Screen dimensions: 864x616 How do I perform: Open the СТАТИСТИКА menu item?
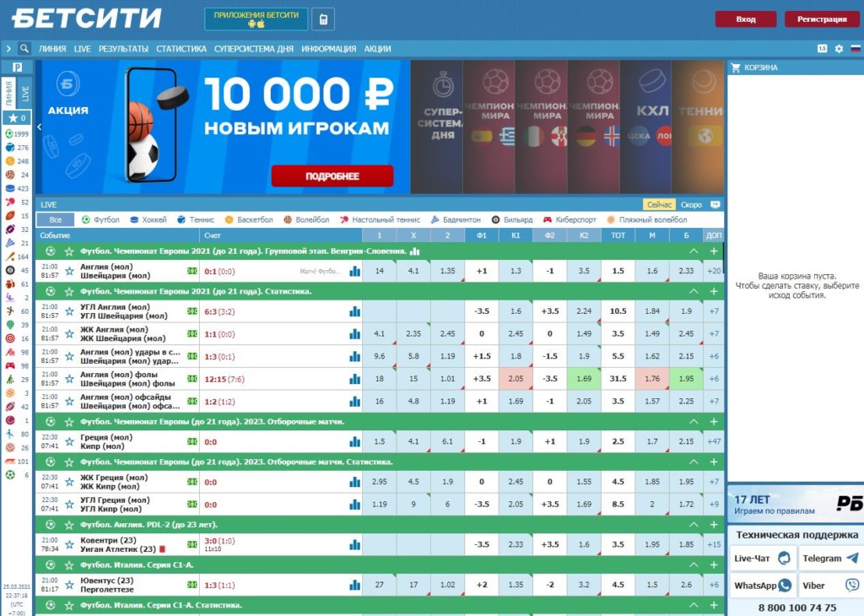click(x=181, y=48)
